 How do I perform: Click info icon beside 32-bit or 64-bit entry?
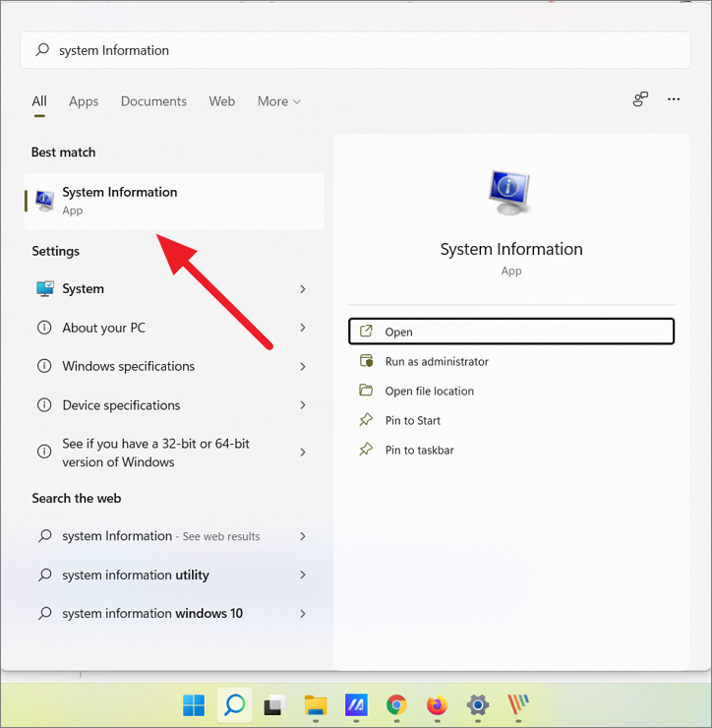(44, 452)
